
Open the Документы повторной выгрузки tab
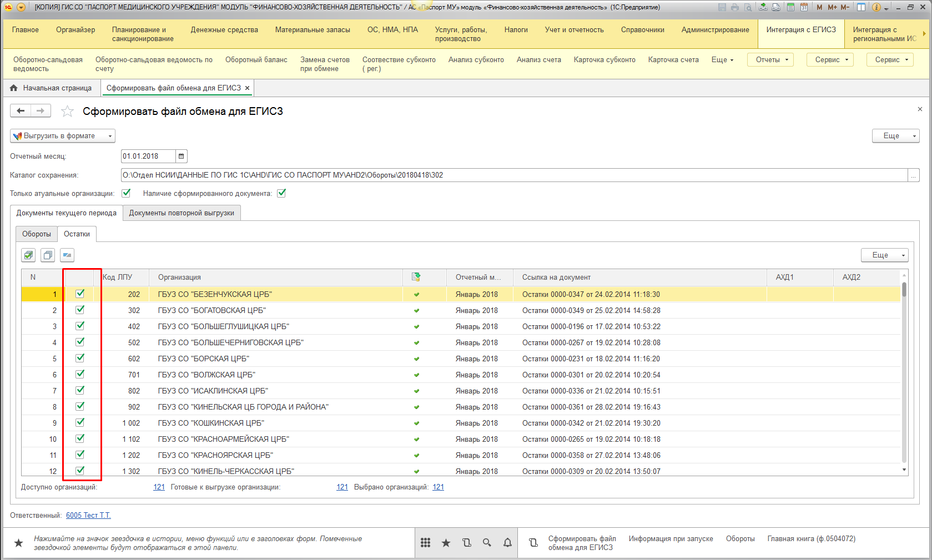tap(182, 213)
